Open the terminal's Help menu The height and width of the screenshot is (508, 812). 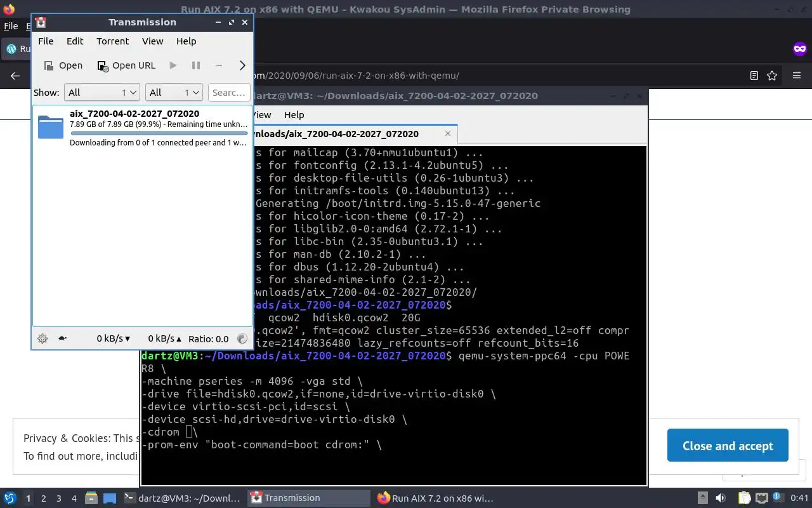tap(294, 115)
